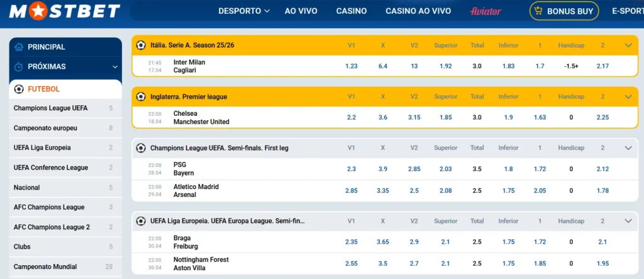This screenshot has height=279, width=644.
Task: Open the Chelsea vs Manchester United match
Action: tap(201, 118)
